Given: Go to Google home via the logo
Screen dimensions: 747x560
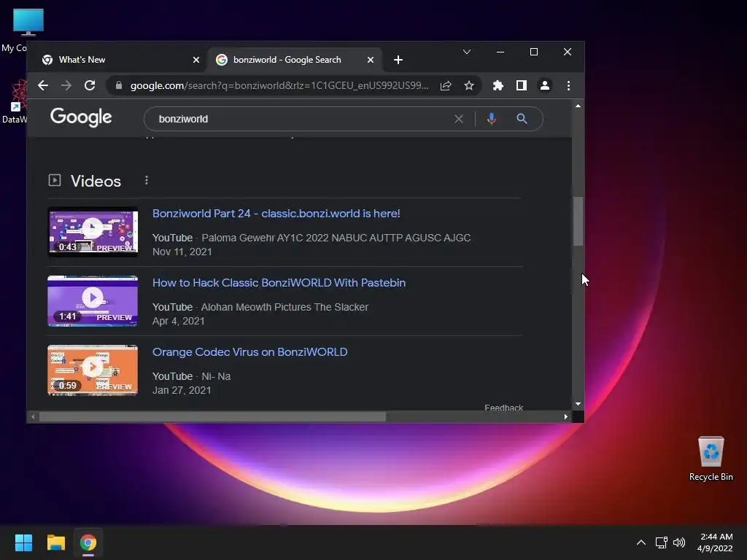Looking at the screenshot, I should coord(81,117).
